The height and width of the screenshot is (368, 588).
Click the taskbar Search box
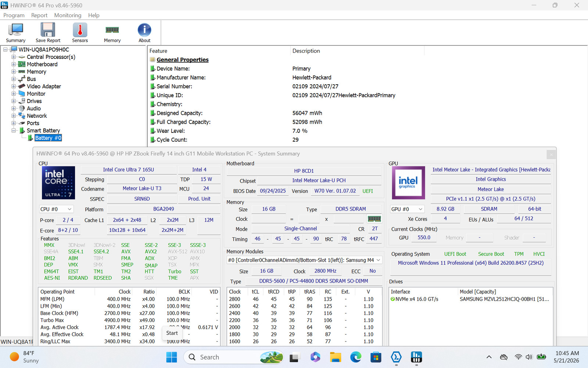(234, 357)
